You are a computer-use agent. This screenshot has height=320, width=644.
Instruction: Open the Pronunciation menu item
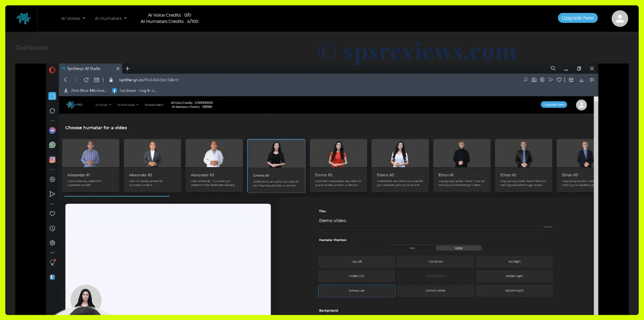pos(154,105)
